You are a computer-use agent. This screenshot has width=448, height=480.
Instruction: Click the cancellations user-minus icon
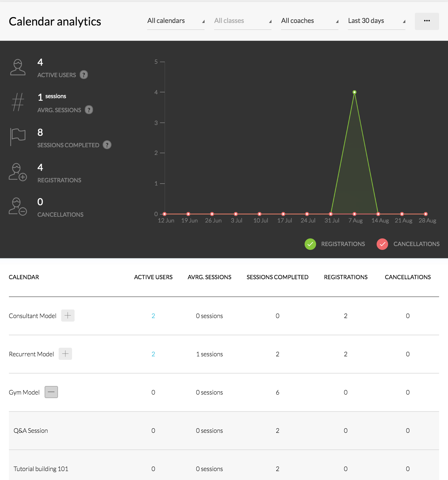tap(18, 207)
